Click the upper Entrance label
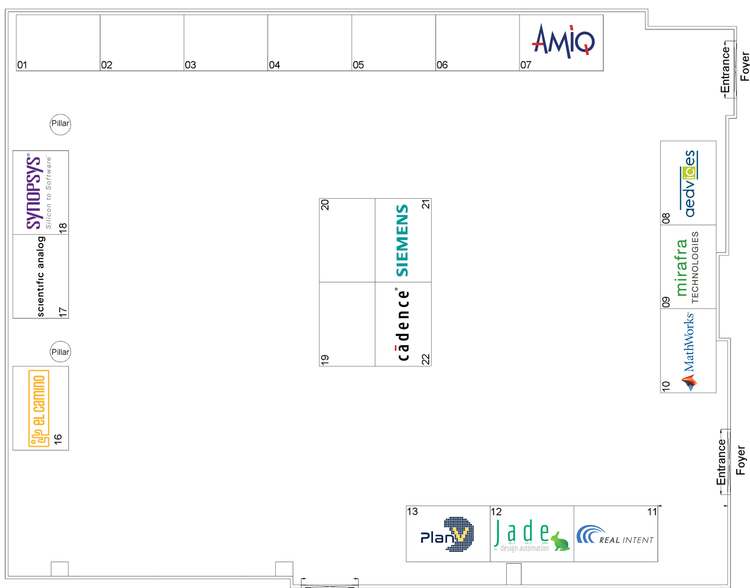 [x=726, y=70]
